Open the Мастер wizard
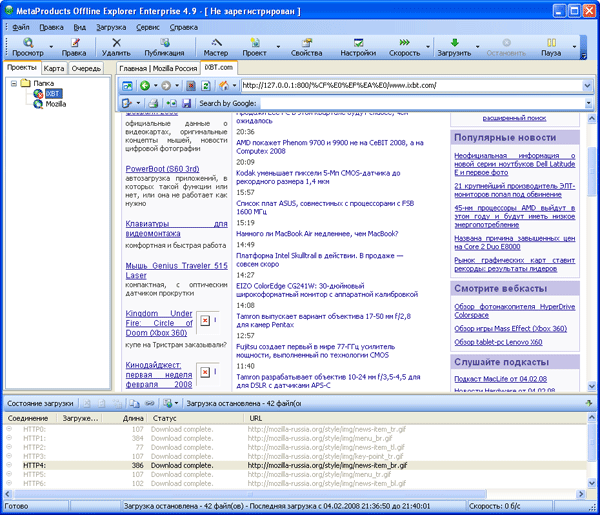This screenshot has width=600, height=515. (x=215, y=48)
